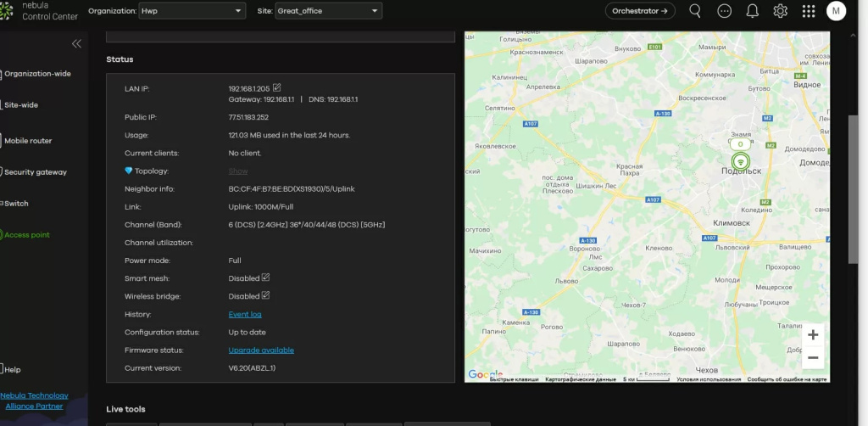Open the apps grid launcher icon
Screen dimensions: 868x426
(808, 11)
